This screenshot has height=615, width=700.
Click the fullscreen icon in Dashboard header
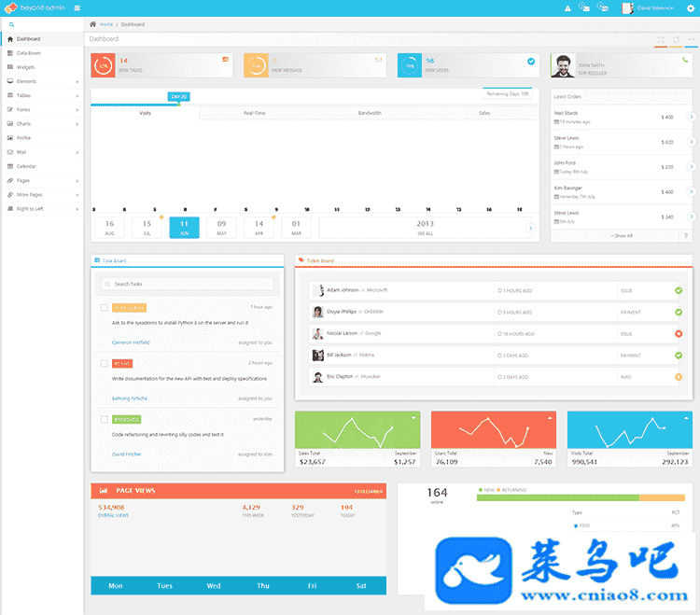(661, 40)
